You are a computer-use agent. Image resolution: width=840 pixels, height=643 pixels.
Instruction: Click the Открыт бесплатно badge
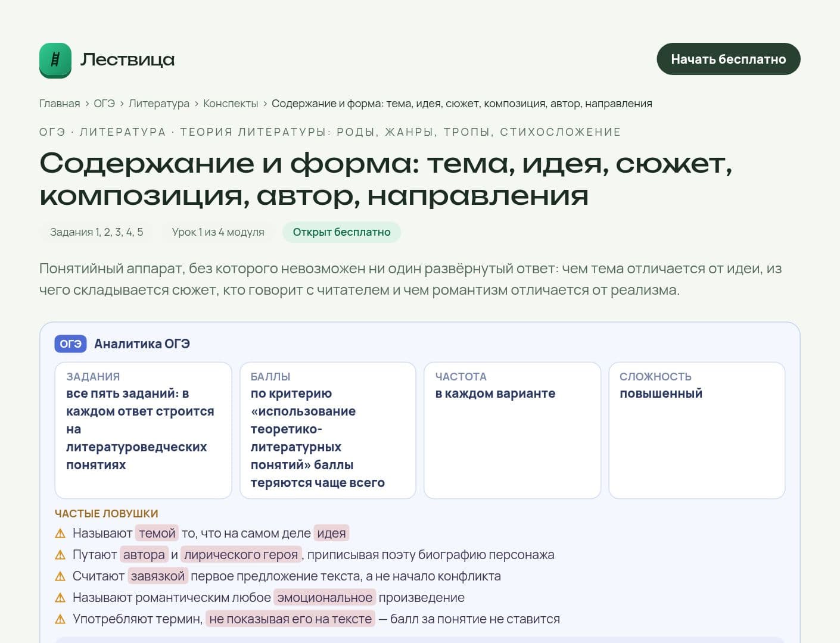(341, 232)
